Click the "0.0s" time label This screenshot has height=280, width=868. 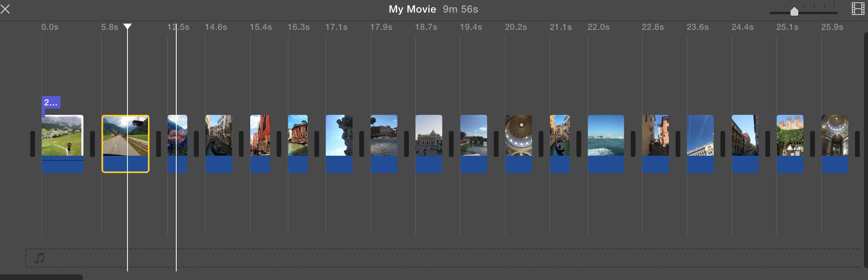click(50, 27)
